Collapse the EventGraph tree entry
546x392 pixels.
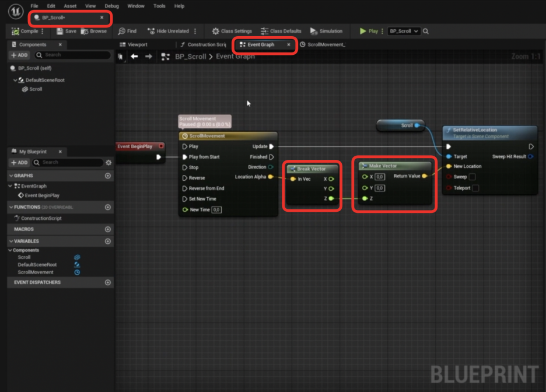(x=10, y=186)
